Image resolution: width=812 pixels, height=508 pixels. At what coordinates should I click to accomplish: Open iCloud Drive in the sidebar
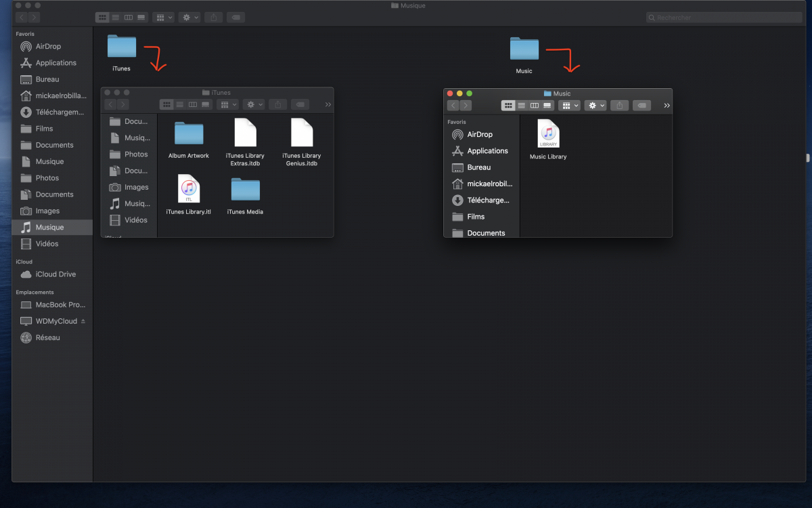coord(55,274)
